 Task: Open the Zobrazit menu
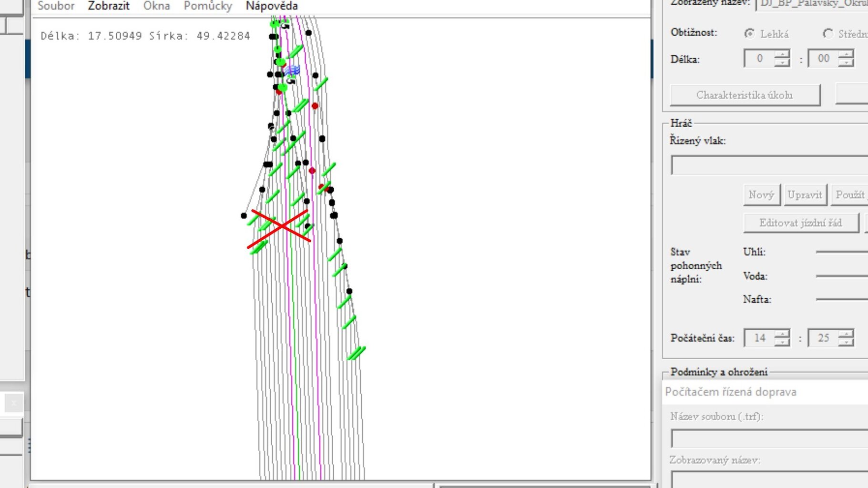[x=108, y=6]
